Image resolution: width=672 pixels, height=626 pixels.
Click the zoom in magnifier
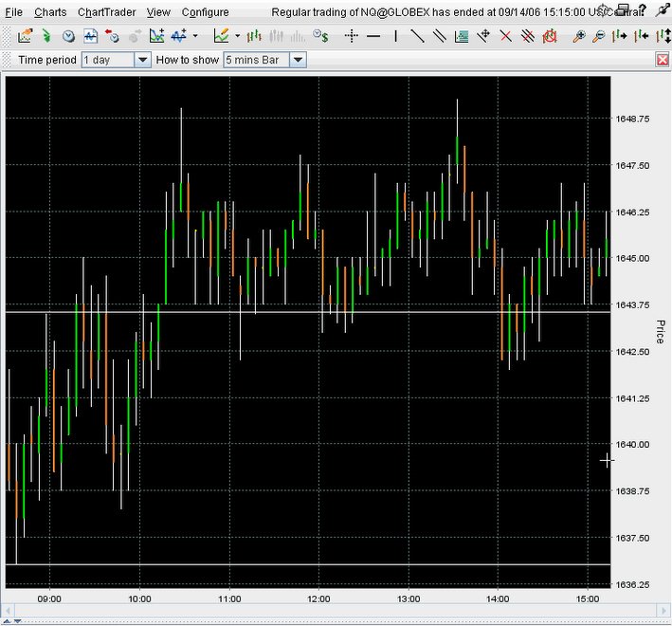[x=579, y=36]
